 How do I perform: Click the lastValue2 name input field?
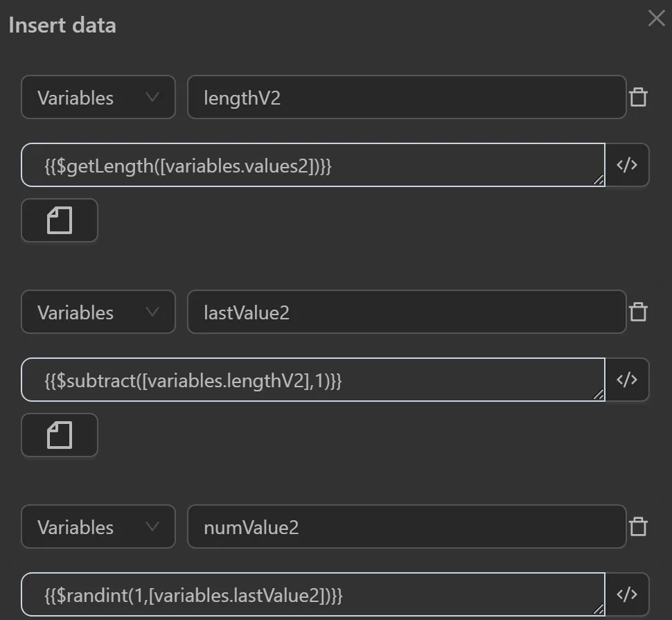pos(407,312)
